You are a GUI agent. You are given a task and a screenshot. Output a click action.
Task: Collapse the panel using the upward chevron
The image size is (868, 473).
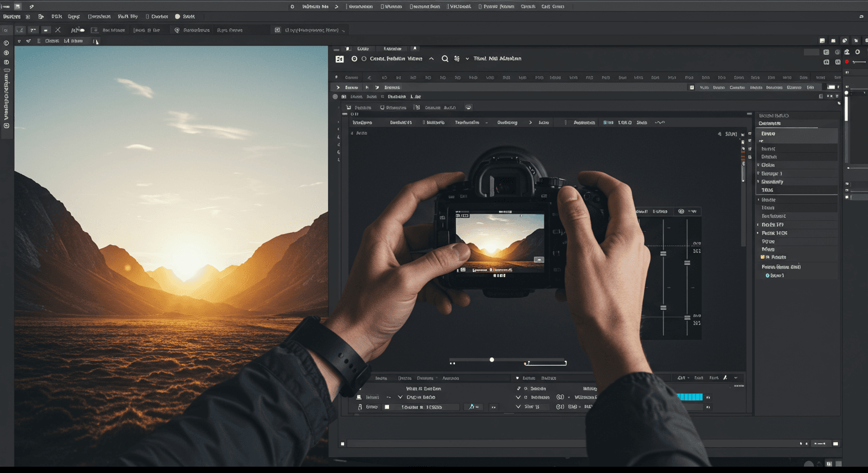click(431, 59)
